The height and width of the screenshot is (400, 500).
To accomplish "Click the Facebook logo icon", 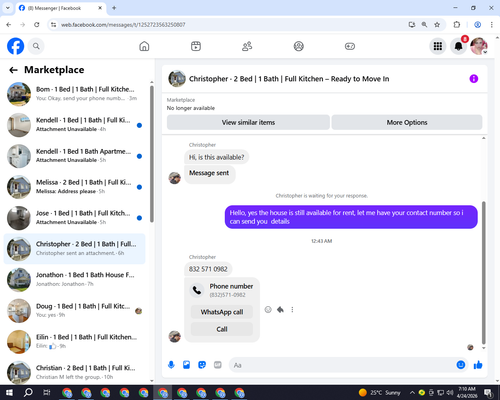I will 16,46.
